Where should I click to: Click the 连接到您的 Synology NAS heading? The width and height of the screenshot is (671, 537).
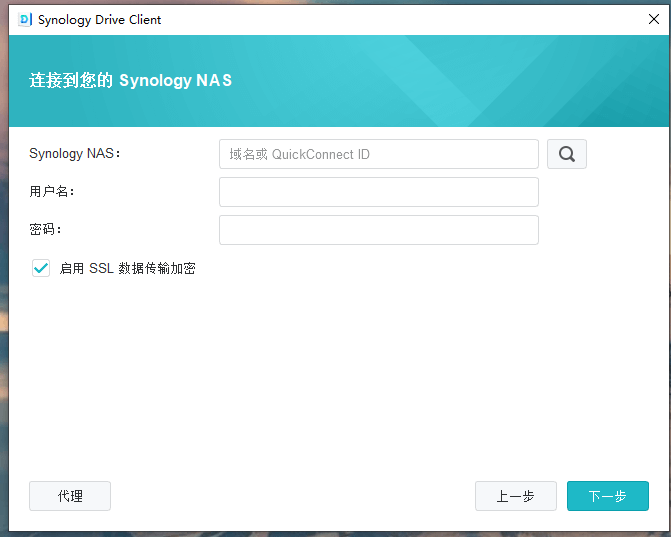coord(130,81)
